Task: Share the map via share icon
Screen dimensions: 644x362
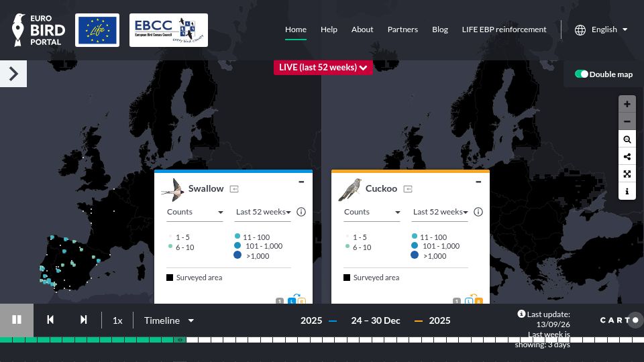Action: [627, 157]
